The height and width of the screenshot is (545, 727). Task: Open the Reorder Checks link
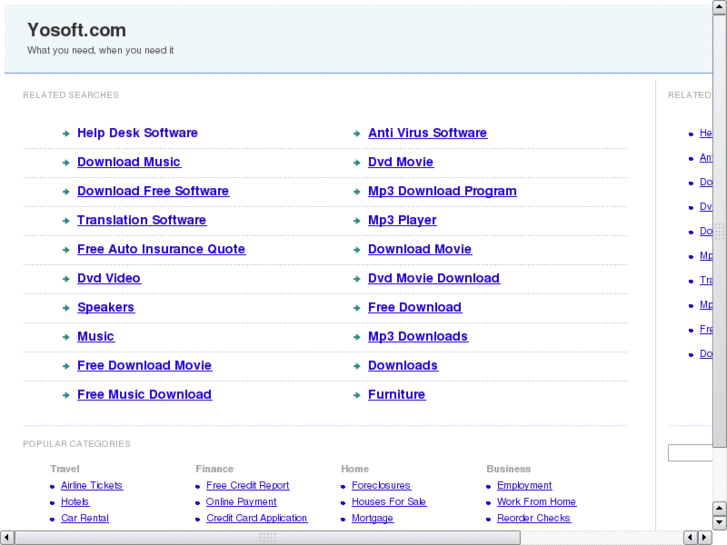pyautogui.click(x=534, y=518)
